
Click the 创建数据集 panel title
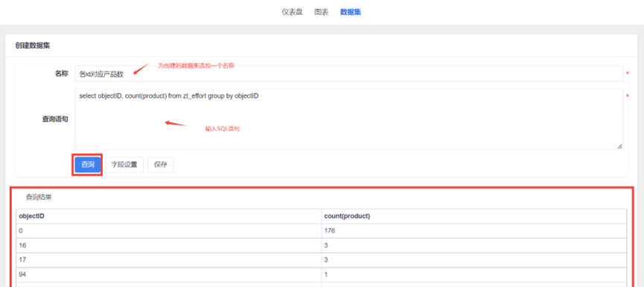pyautogui.click(x=33, y=45)
